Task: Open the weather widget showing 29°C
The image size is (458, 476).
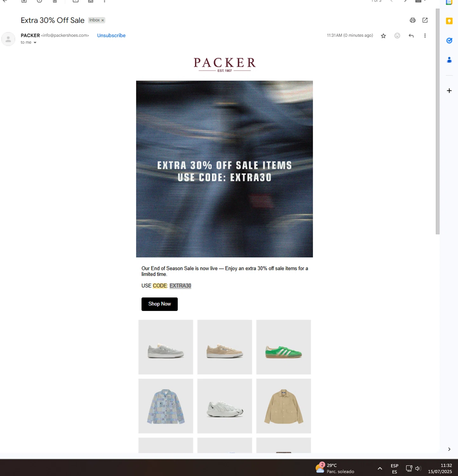Action: (335, 468)
